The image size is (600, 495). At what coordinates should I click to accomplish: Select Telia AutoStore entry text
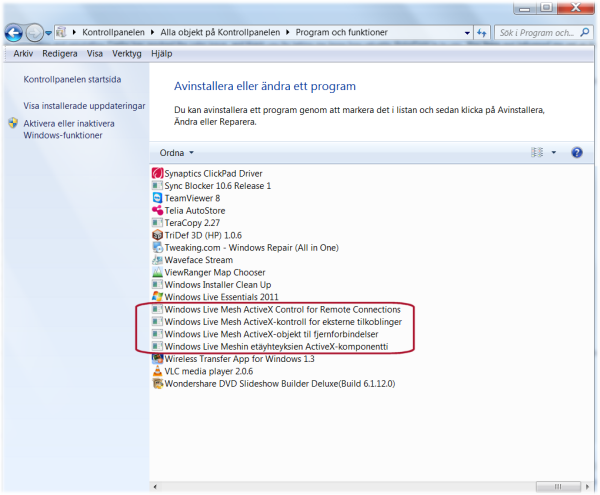coord(195,210)
